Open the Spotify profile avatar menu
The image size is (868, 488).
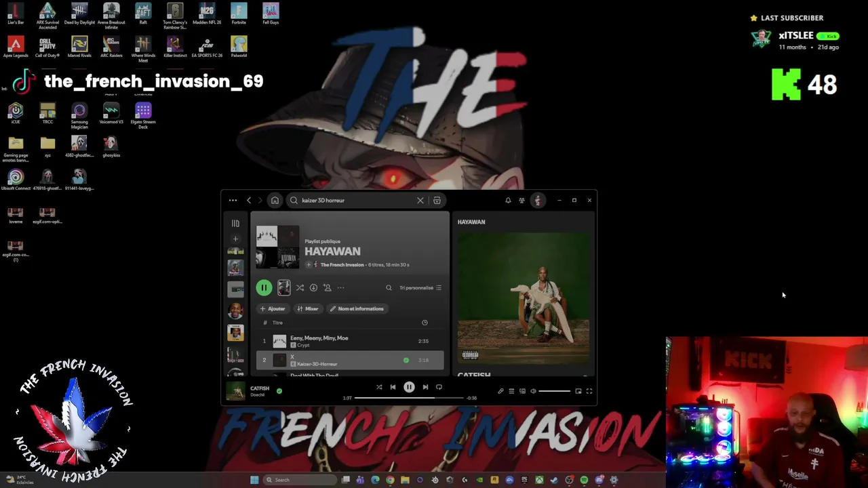coord(538,201)
